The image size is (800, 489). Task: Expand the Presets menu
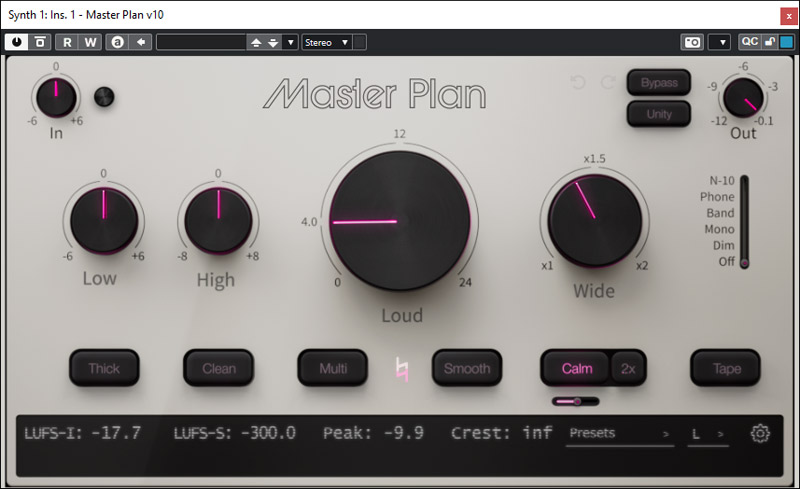click(619, 433)
